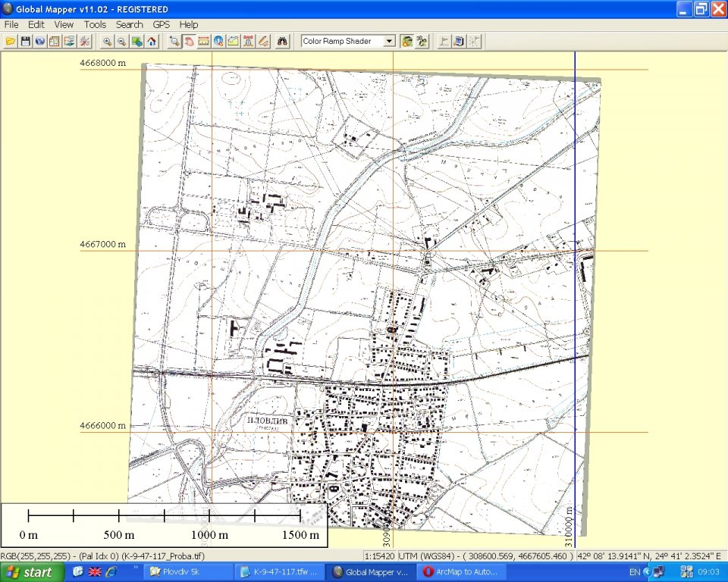Open the Overlay Control Center icon
The width and height of the screenshot is (728, 582).
click(69, 42)
